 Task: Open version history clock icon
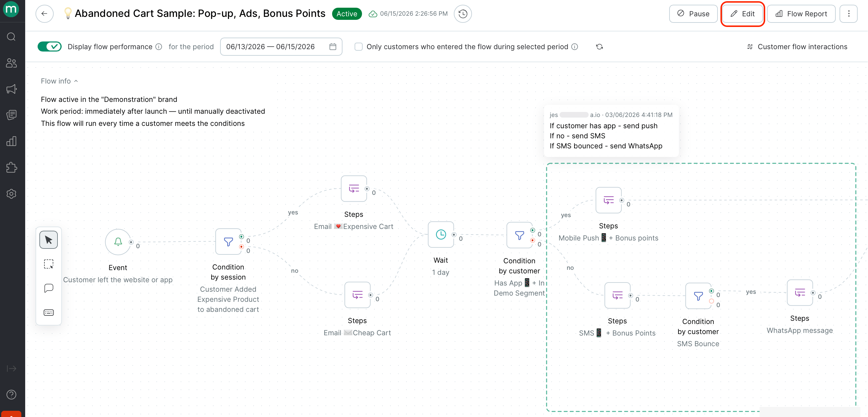tap(463, 14)
